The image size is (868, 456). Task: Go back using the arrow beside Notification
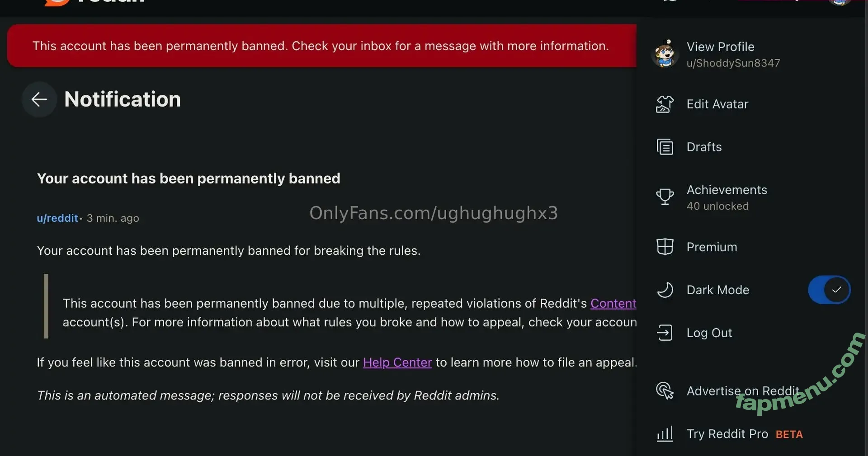click(39, 99)
